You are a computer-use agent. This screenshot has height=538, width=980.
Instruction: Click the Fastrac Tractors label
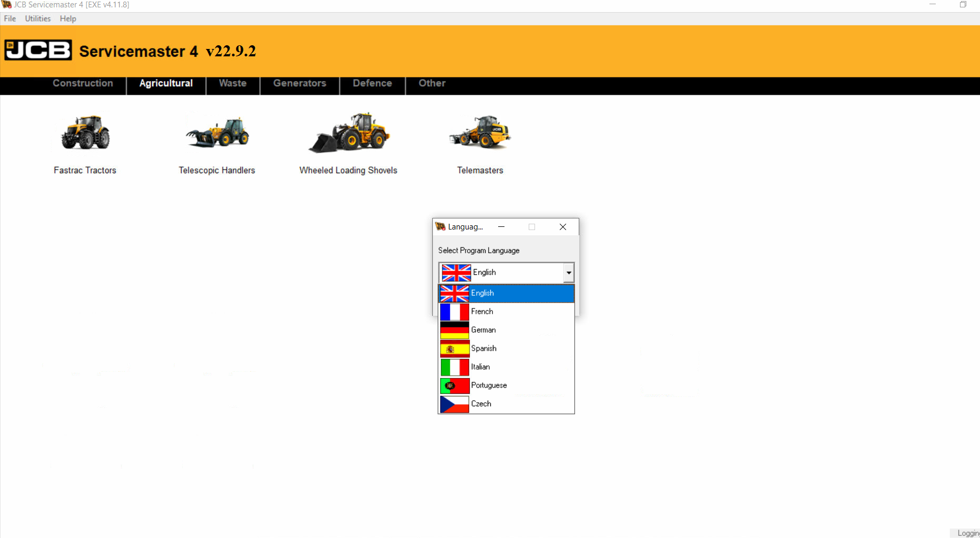[x=85, y=170]
